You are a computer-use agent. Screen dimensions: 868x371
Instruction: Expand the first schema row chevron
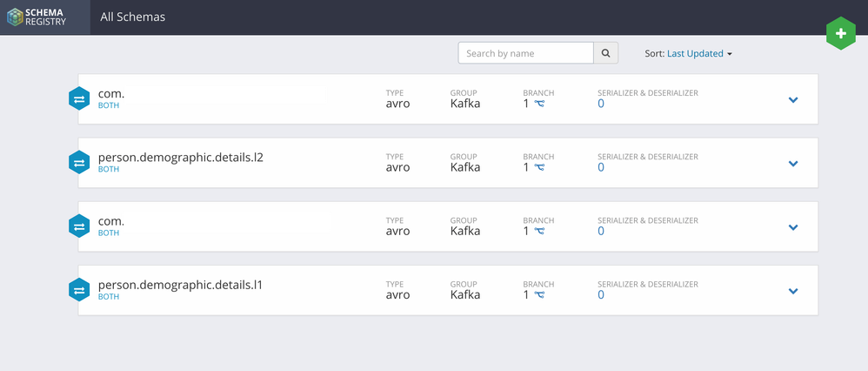click(792, 100)
